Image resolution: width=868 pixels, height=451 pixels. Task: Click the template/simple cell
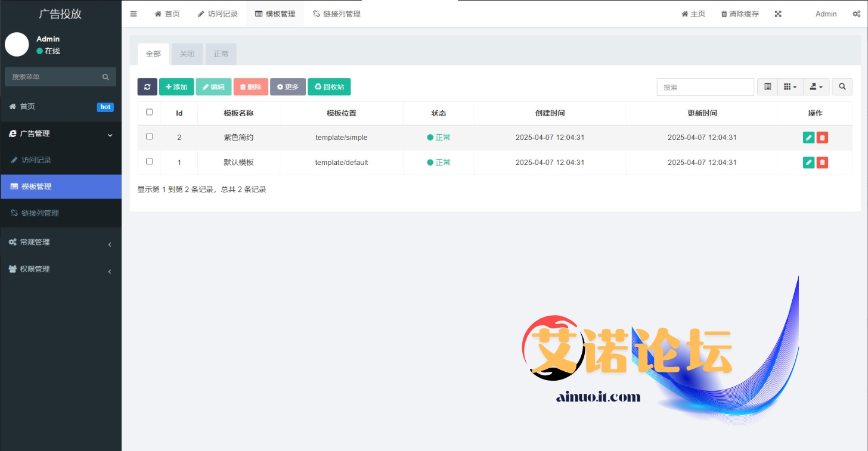[341, 138]
